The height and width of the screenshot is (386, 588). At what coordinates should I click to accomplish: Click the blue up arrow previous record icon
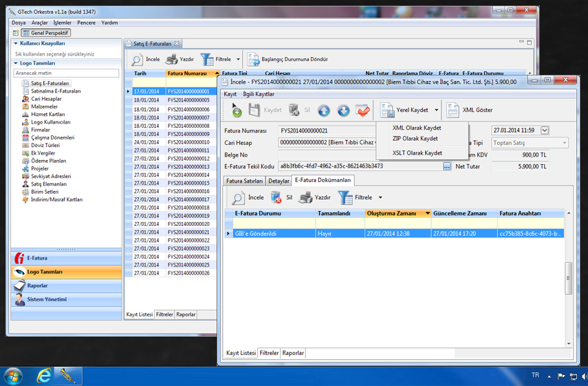(324, 110)
